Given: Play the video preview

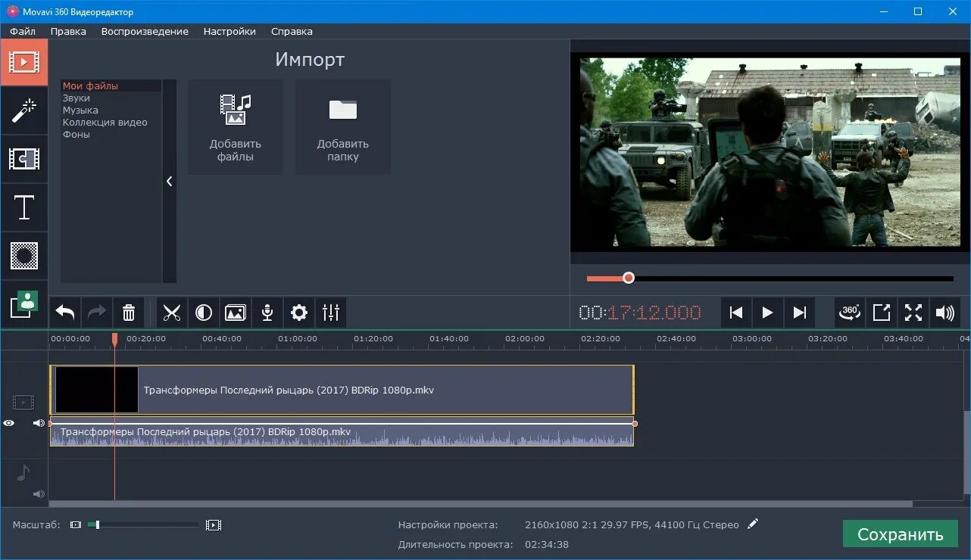Looking at the screenshot, I should click(x=767, y=313).
